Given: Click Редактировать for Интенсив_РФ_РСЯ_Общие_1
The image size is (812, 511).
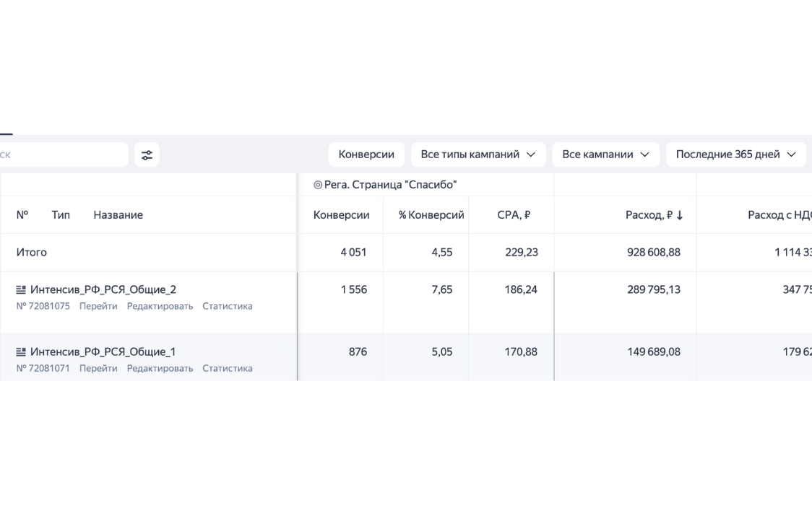Looking at the screenshot, I should pos(160,368).
